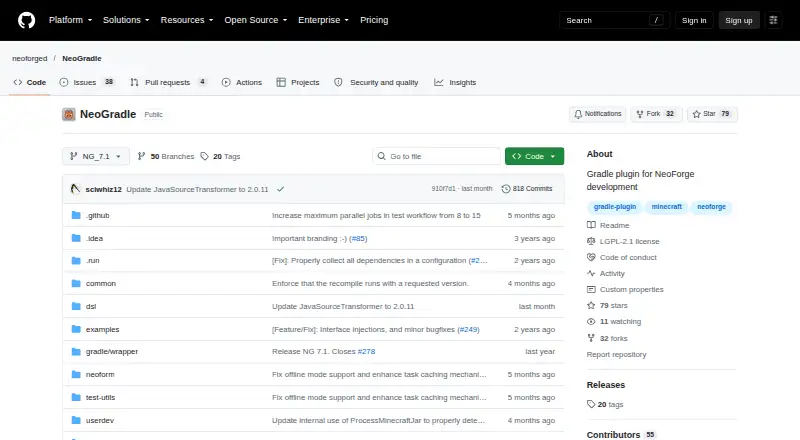Expand the Open Source menu
Image resolution: width=800 pixels, height=440 pixels.
[256, 20]
